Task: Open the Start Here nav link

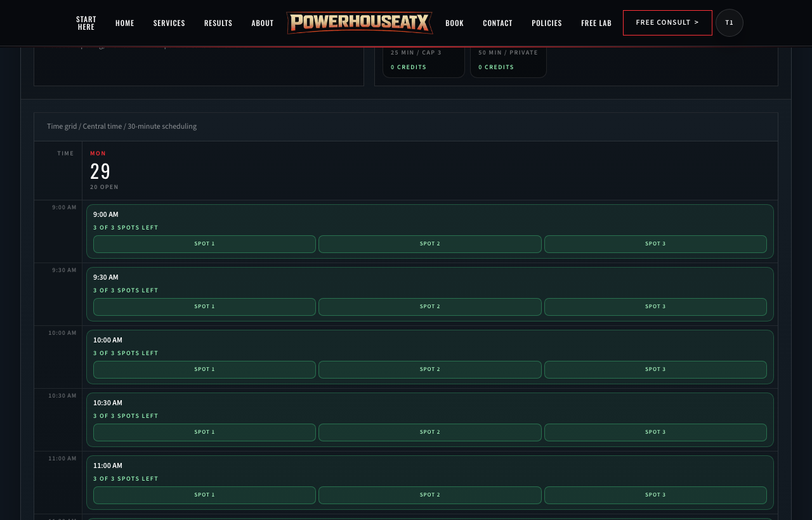Action: [x=86, y=23]
